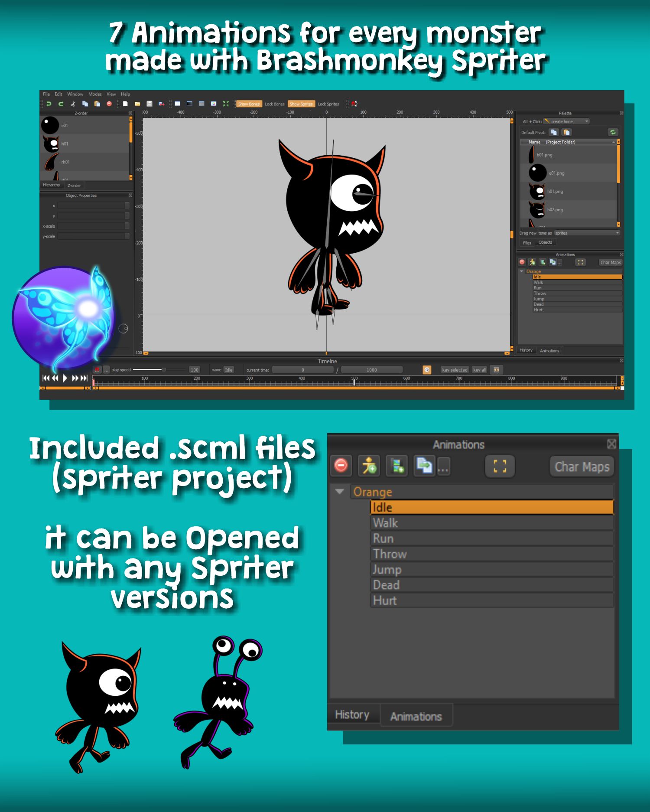Click the Copy icon in main toolbar
The image size is (650, 812).
tap(85, 104)
